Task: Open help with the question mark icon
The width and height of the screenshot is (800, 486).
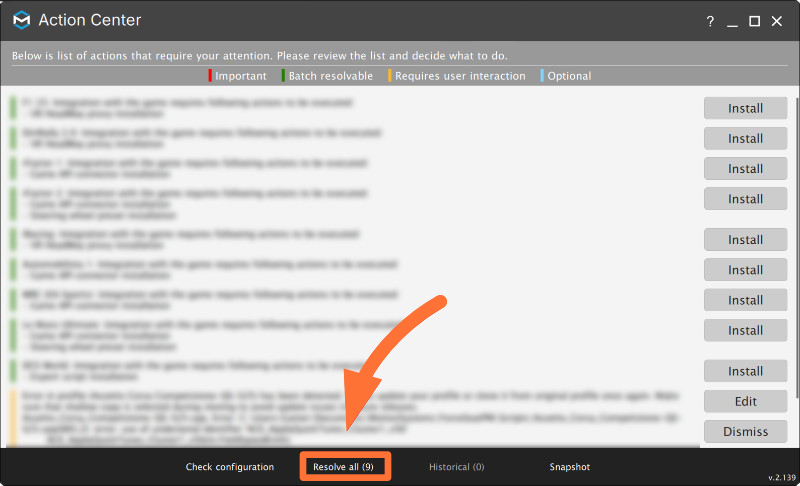Action: 710,21
